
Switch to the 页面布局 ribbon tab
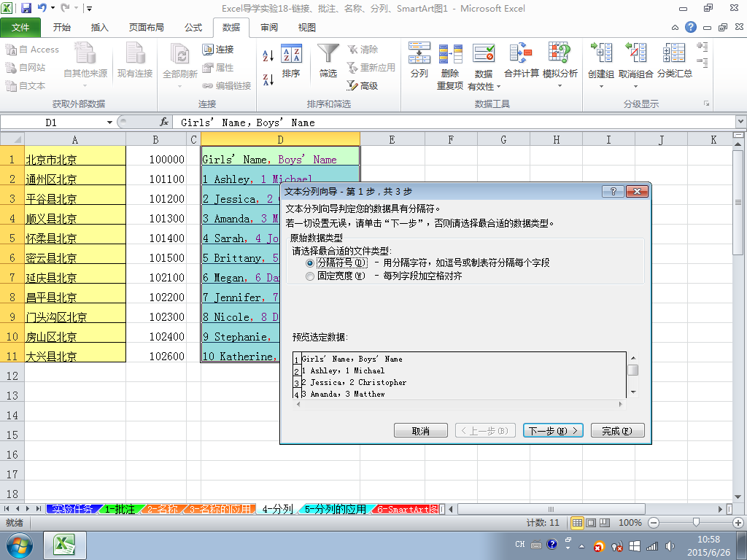(146, 28)
